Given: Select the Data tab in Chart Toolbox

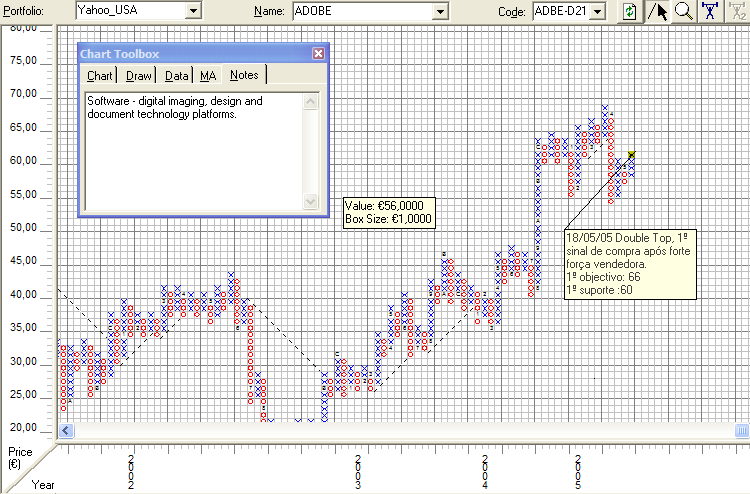Looking at the screenshot, I should (x=177, y=76).
